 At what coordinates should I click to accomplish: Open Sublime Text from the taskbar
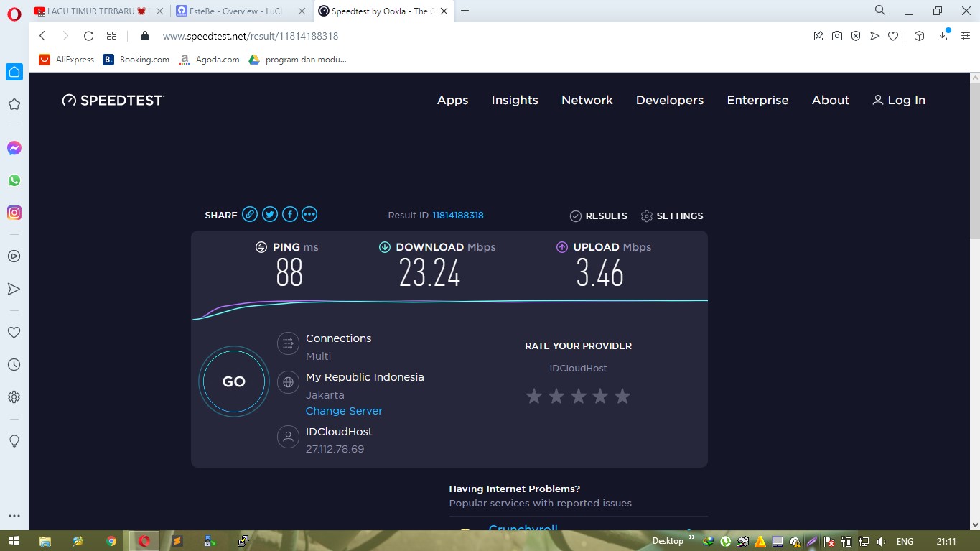pos(177,541)
